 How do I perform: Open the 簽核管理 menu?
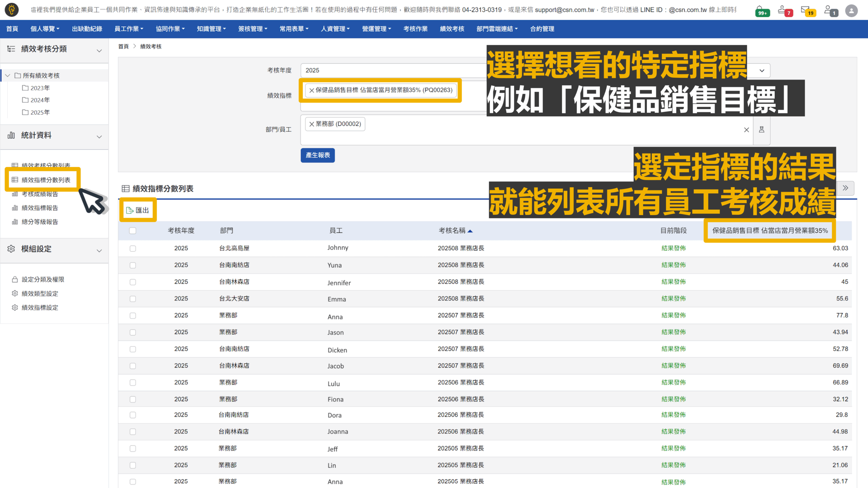pyautogui.click(x=253, y=29)
